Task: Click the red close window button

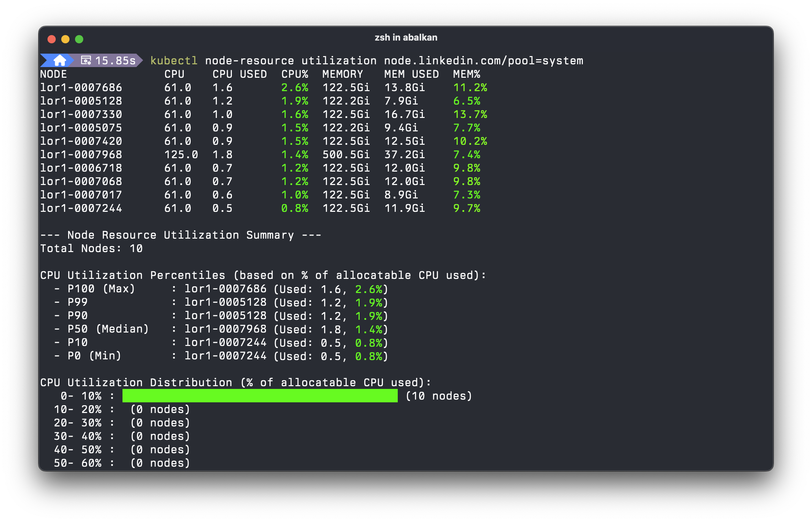Action: 52,39
